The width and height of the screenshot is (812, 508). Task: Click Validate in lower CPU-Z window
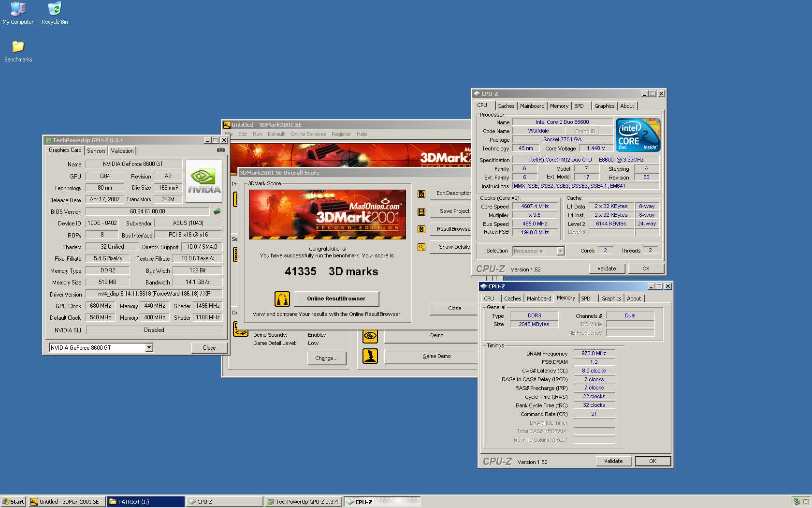click(x=613, y=461)
